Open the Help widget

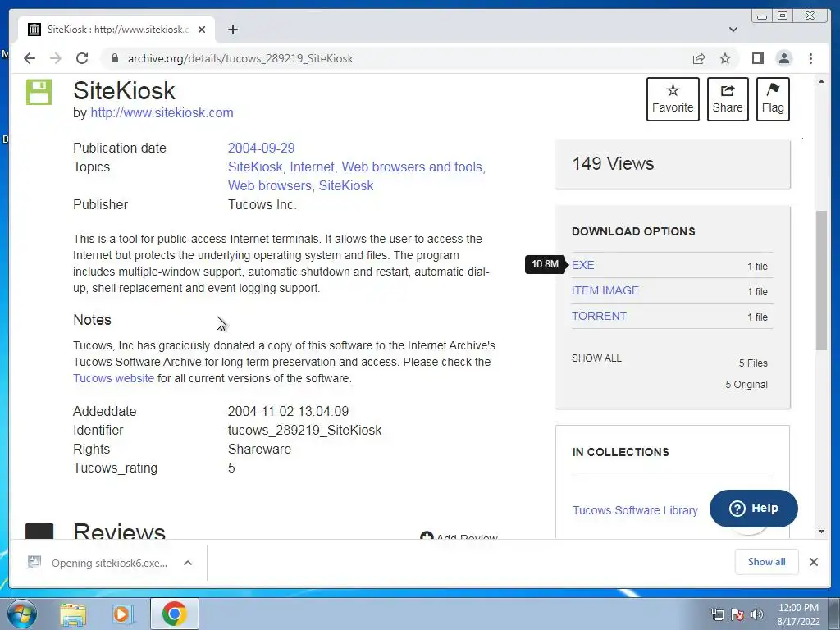coord(753,509)
